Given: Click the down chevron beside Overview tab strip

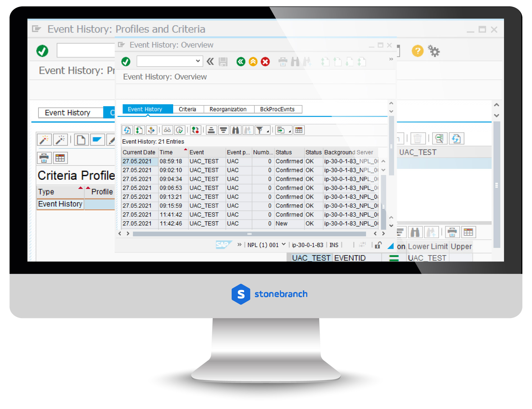Looking at the screenshot, I should tap(391, 111).
